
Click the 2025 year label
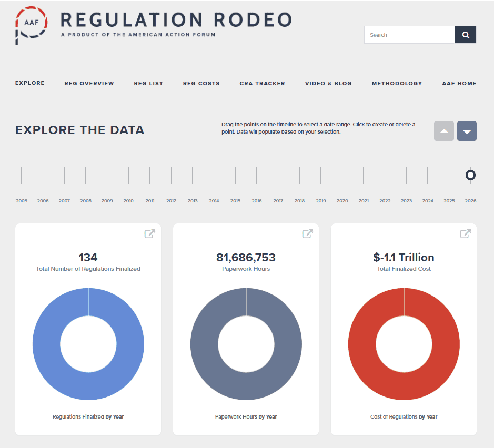click(x=449, y=201)
